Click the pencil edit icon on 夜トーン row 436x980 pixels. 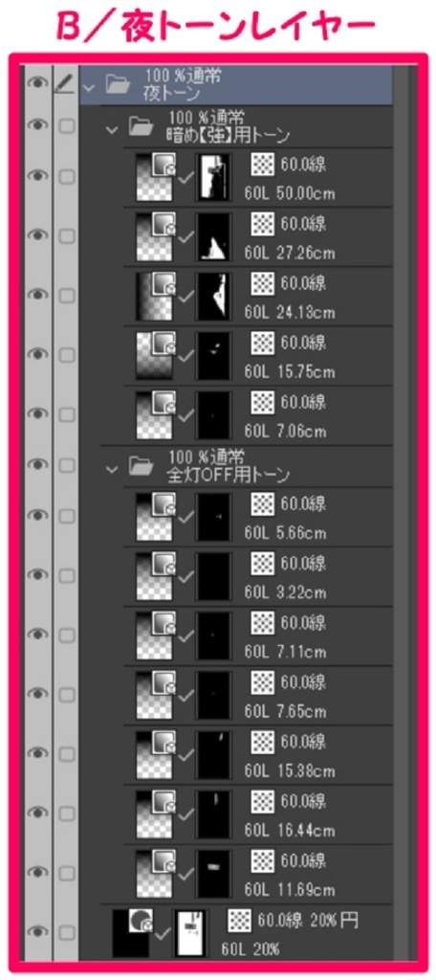tap(64, 84)
